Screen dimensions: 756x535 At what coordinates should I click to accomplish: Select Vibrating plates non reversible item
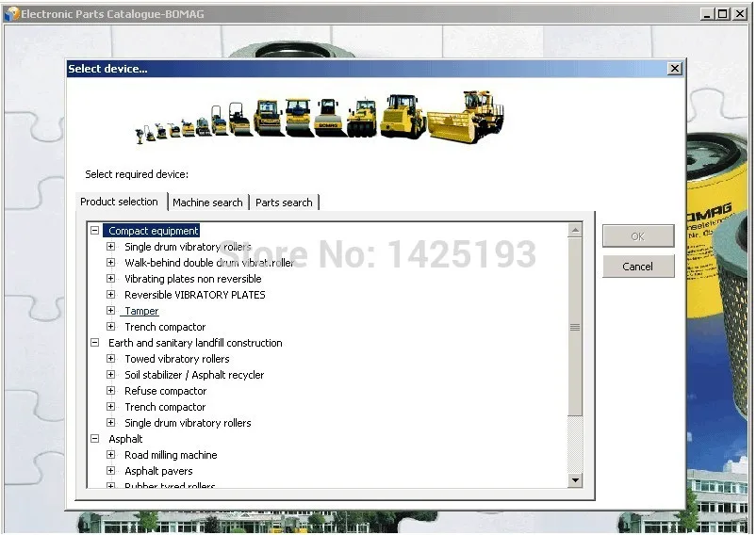point(193,279)
